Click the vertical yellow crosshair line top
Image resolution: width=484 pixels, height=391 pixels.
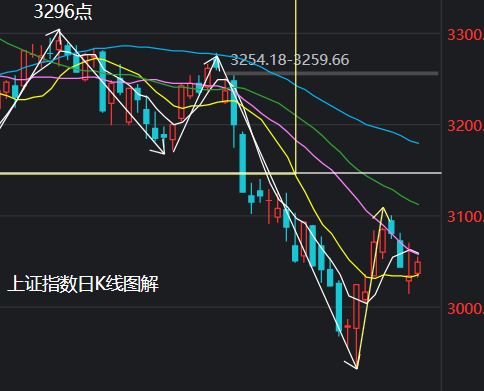pos(295,3)
